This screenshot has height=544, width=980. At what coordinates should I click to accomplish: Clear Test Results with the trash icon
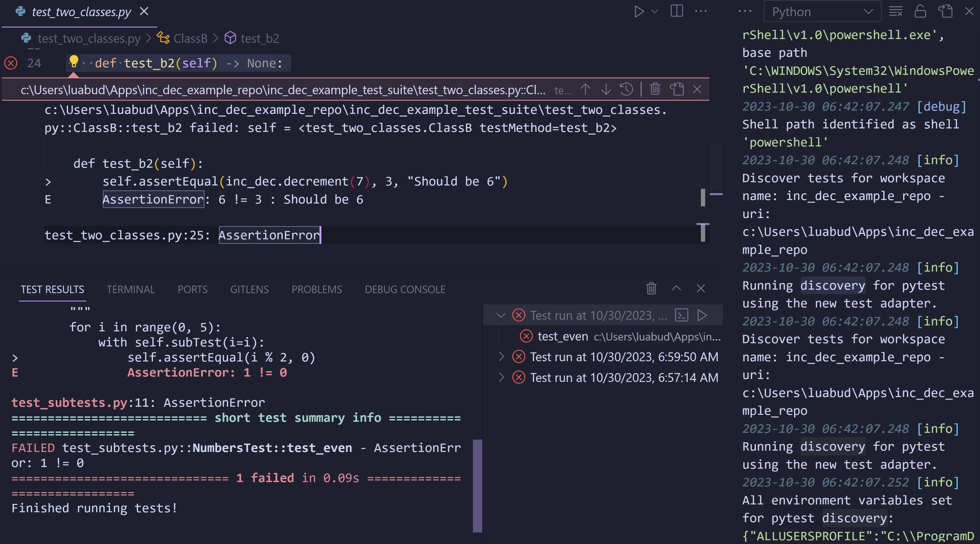coord(651,289)
